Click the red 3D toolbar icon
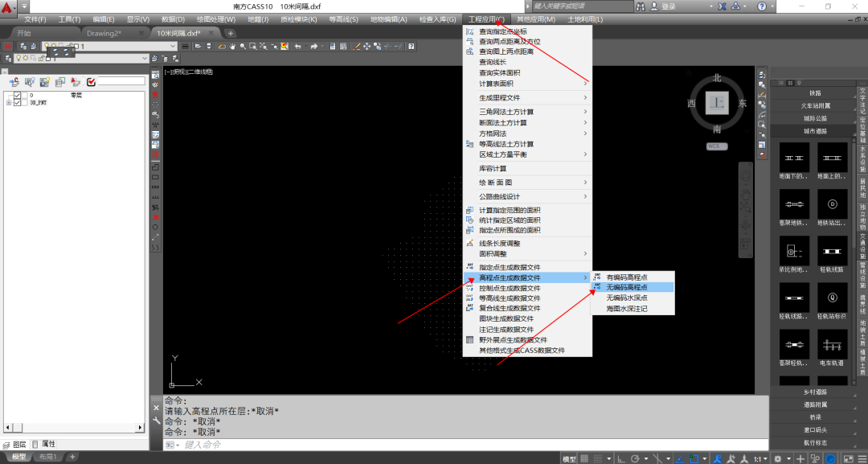Screen dimensions: 868x464 8,47
